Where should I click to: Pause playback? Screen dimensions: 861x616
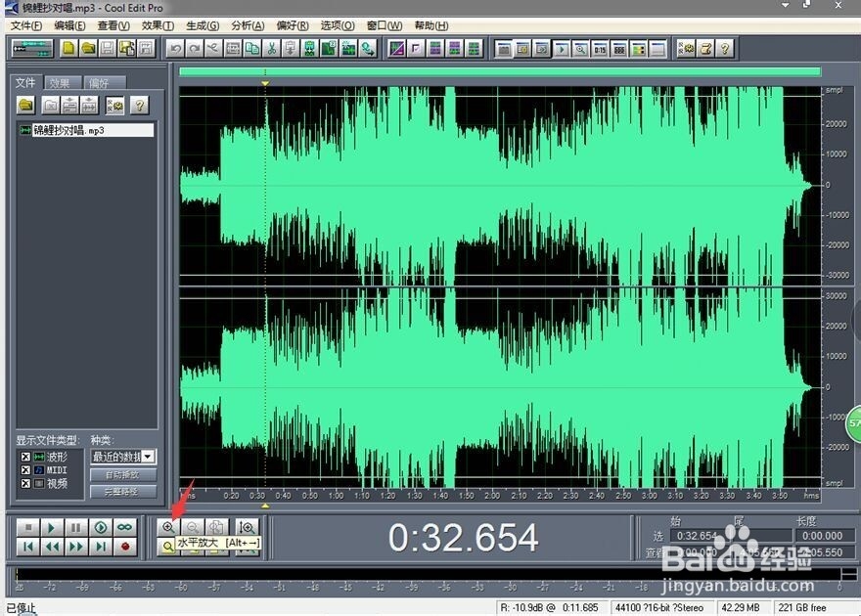pyautogui.click(x=75, y=527)
